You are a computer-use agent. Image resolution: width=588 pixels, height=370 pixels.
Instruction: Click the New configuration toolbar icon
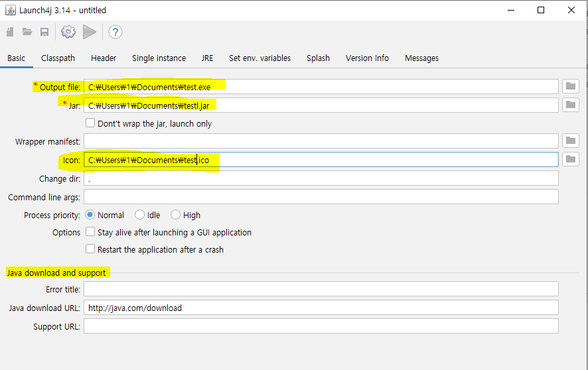[x=10, y=32]
